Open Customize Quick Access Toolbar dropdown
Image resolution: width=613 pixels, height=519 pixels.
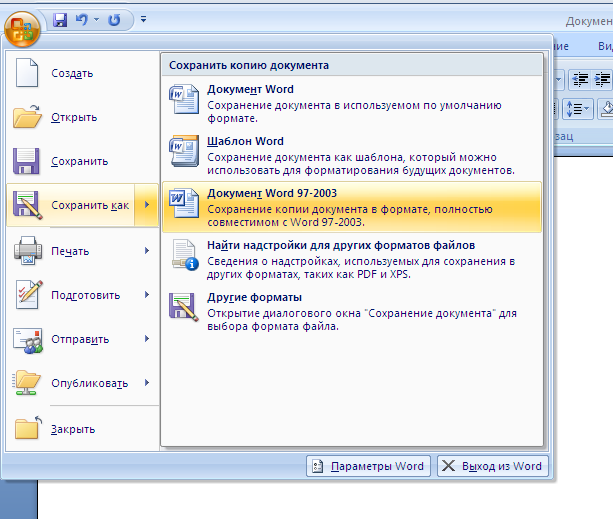click(143, 19)
